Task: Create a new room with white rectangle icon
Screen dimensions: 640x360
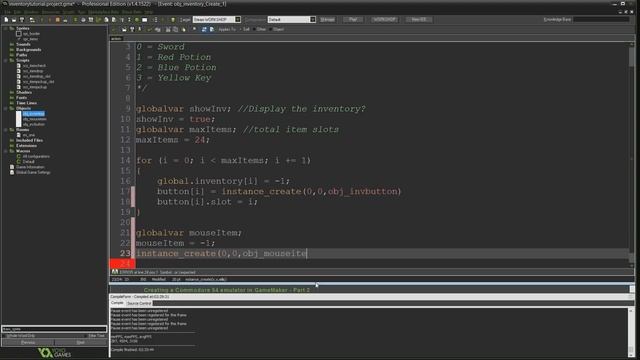Action: pyautogui.click(x=144, y=20)
